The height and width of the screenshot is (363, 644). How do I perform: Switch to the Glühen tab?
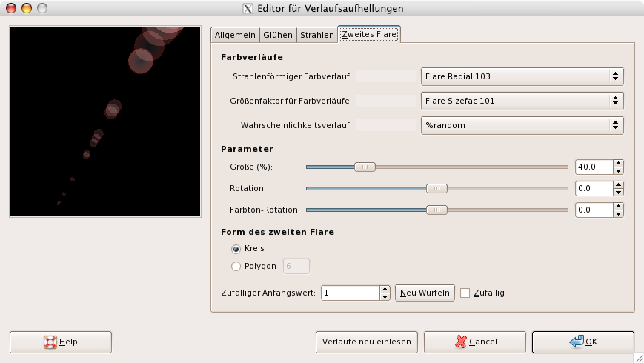click(x=278, y=35)
